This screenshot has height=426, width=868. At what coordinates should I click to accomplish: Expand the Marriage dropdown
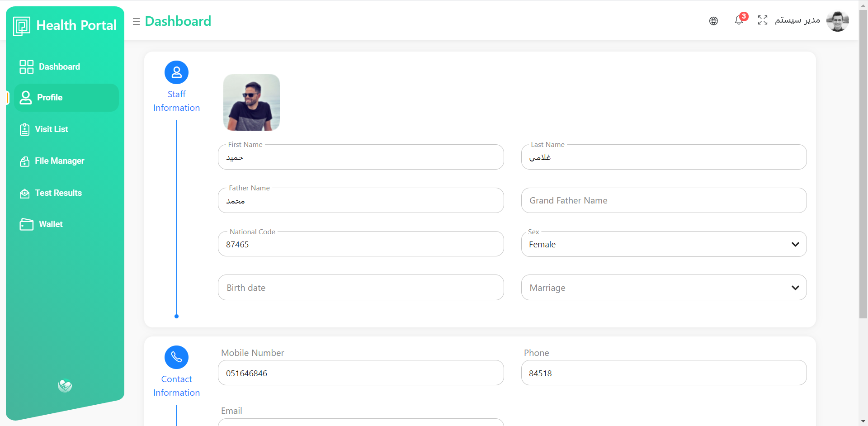(x=664, y=288)
